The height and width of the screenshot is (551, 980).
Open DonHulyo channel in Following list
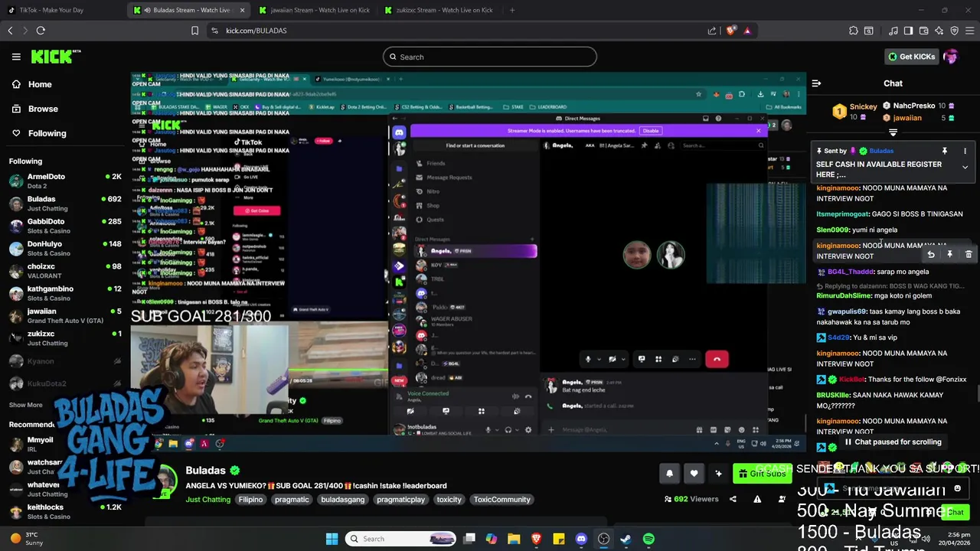[x=65, y=248]
